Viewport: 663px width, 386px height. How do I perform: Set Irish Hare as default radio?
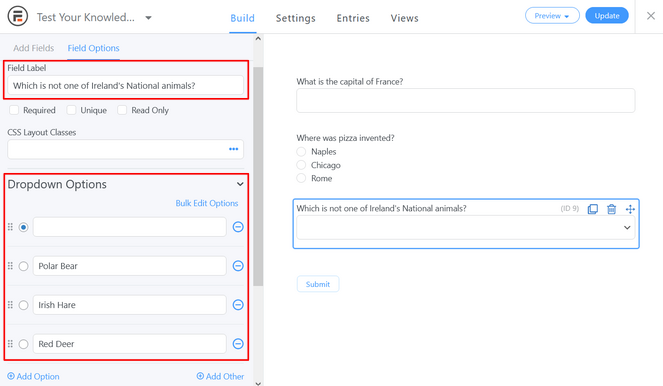pos(23,305)
